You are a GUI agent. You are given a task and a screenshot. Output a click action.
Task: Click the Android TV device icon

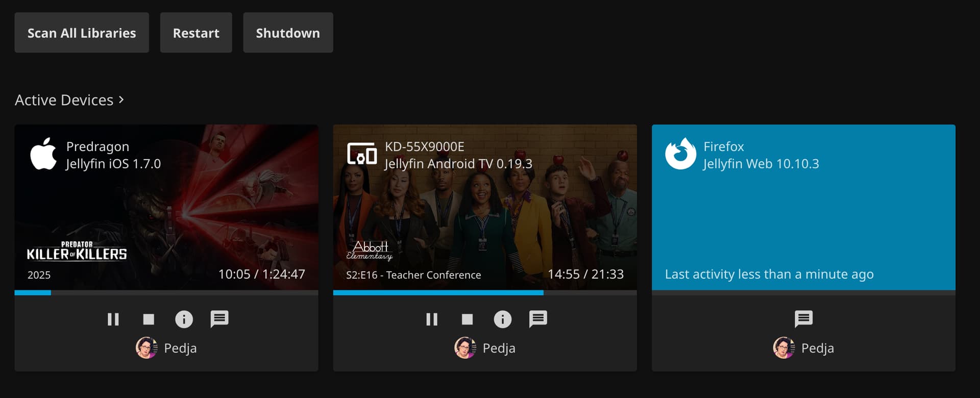[362, 154]
